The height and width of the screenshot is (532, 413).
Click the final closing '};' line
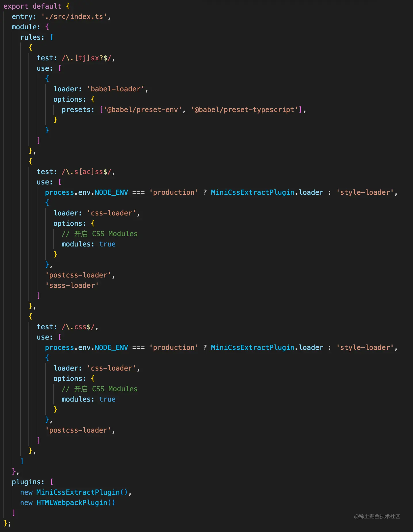click(7, 523)
